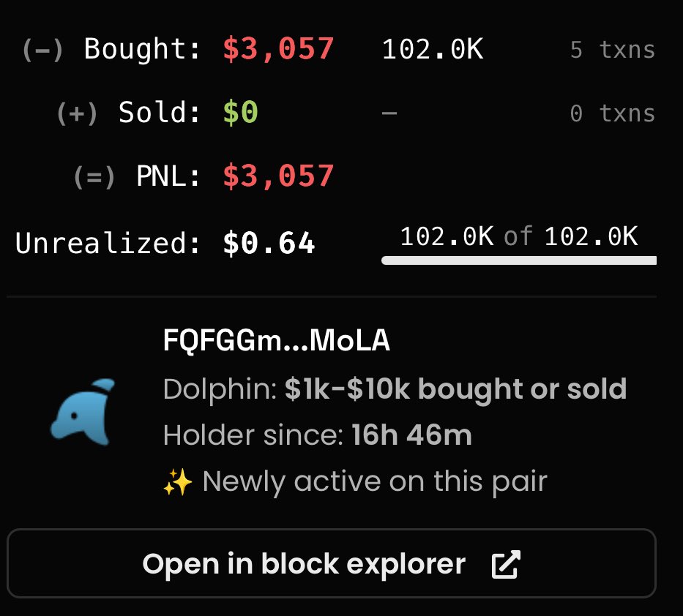Click the 102.0K of 102.0K label
The width and height of the screenshot is (683, 616).
coord(519,236)
